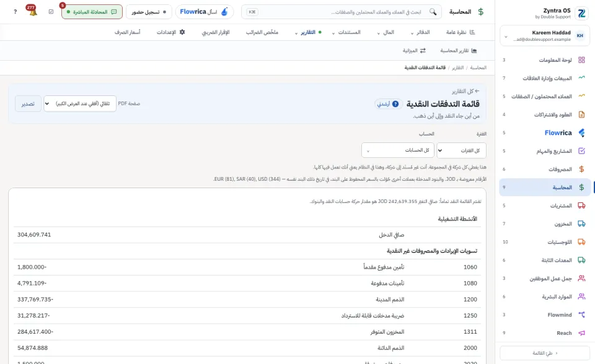Open المشاريع والمهام checkbox icon in sidebar
This screenshot has height=364, width=595.
point(581,151)
